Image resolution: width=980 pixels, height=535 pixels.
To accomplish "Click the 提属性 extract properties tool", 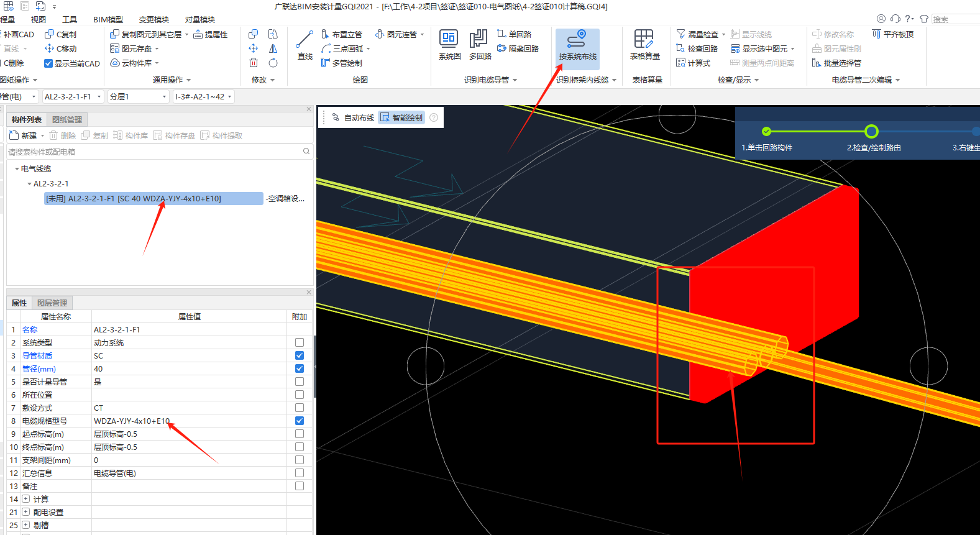I will click(211, 34).
